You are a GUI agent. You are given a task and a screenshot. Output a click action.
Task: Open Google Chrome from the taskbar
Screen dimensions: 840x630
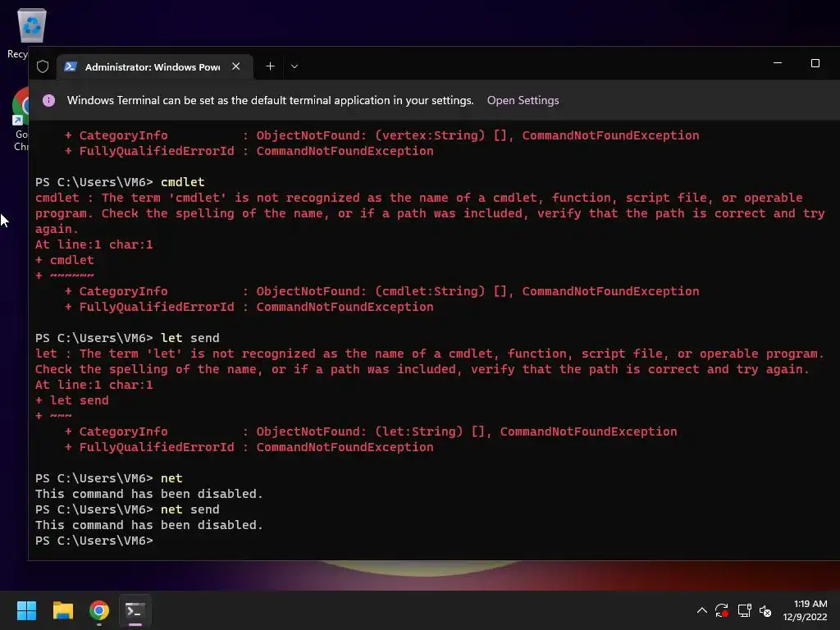tap(99, 610)
